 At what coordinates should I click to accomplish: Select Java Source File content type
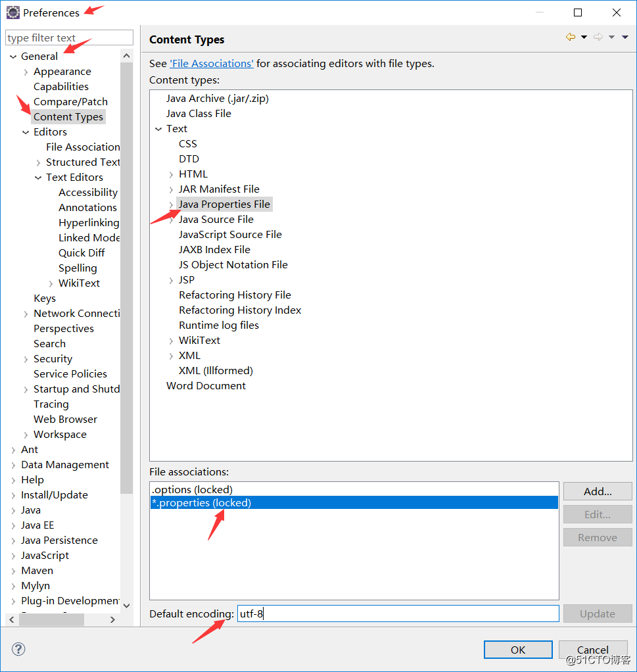(x=216, y=220)
